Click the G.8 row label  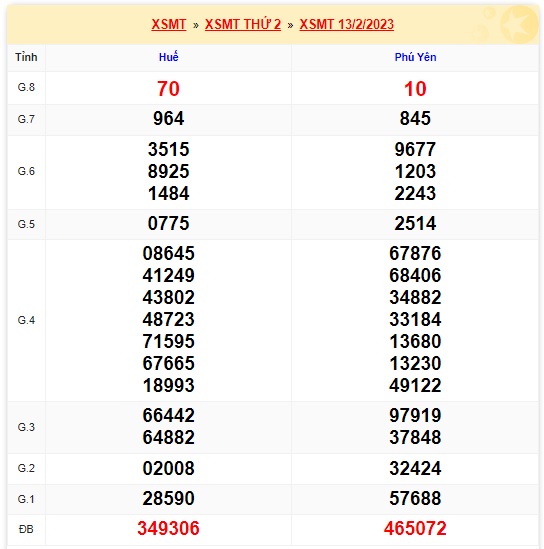click(x=26, y=87)
